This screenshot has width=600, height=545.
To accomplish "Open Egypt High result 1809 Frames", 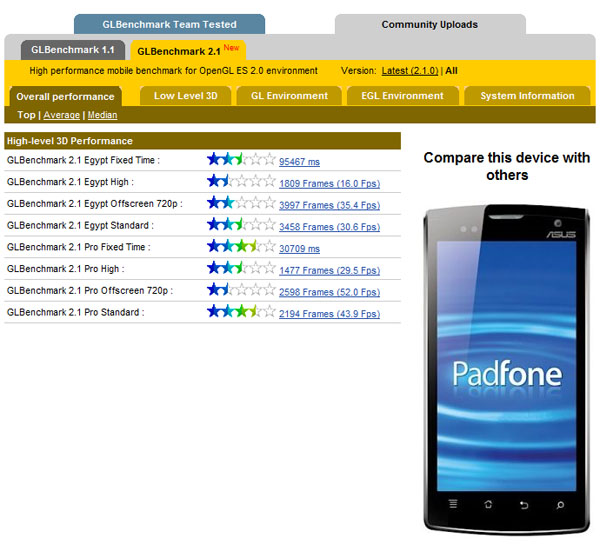I will 329,184.
